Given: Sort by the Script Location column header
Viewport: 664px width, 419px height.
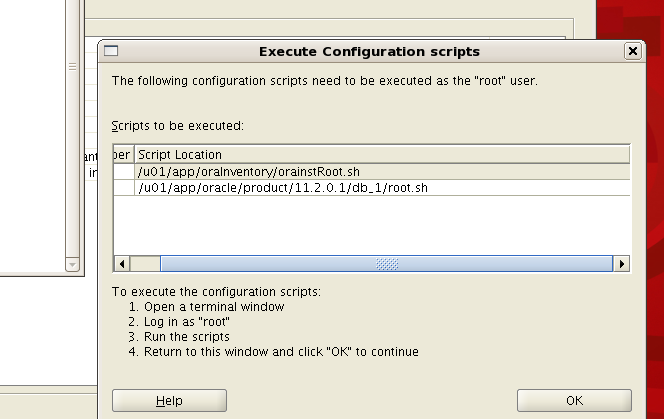Looking at the screenshot, I should [382, 155].
